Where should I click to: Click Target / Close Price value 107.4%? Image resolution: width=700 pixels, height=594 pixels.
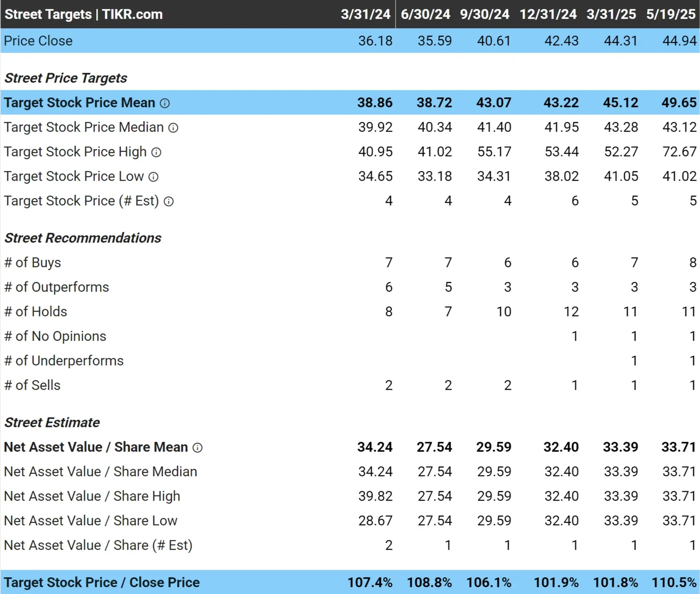click(370, 583)
